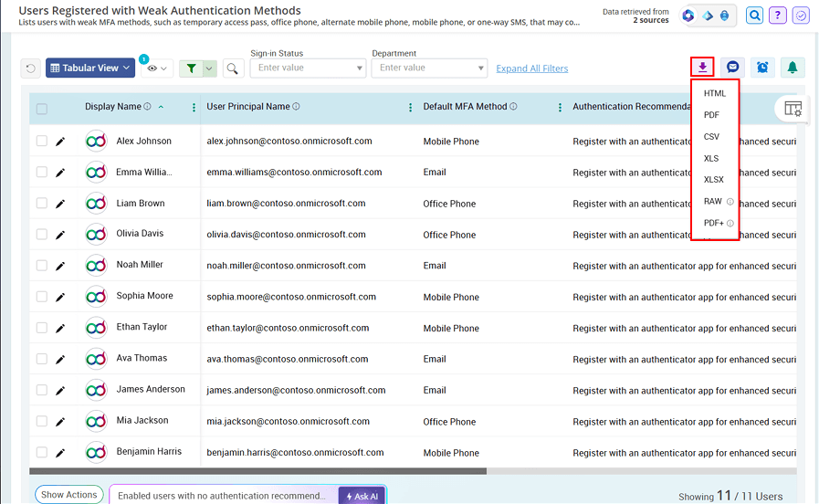Edit Benjamin Harris row pencil icon
The image size is (819, 504).
60,453
